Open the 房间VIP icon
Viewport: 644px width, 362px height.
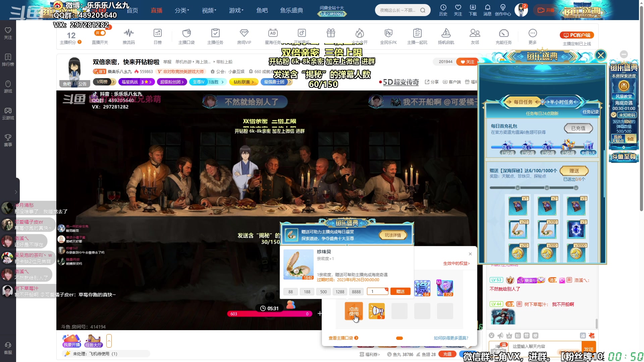coord(244,36)
